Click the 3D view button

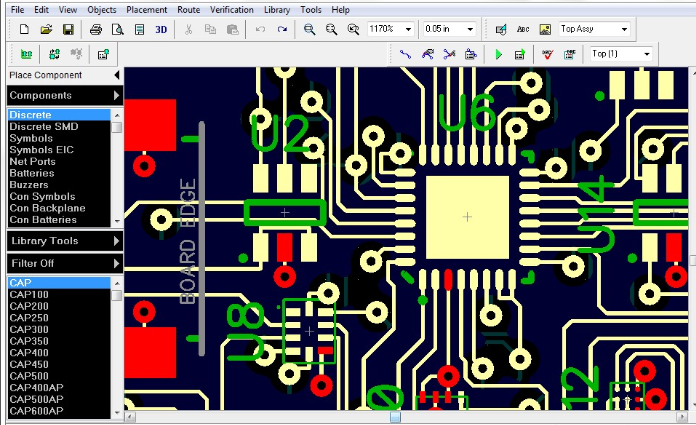162,30
